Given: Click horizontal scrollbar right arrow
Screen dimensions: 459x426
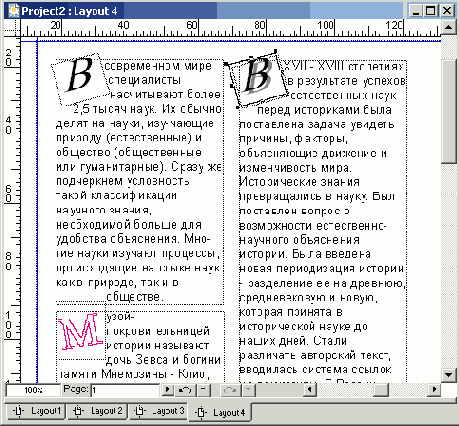Looking at the screenshot, I should [434, 389].
